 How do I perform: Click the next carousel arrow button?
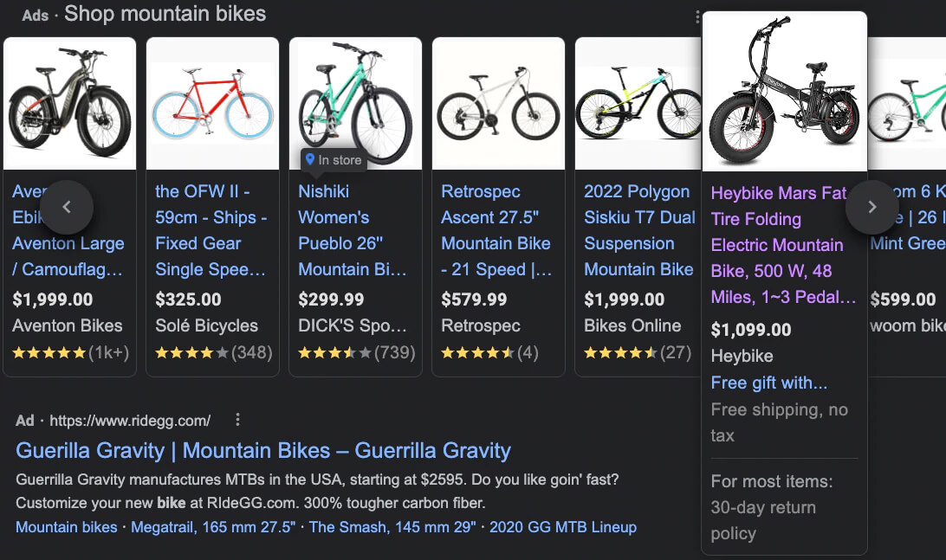coord(871,208)
